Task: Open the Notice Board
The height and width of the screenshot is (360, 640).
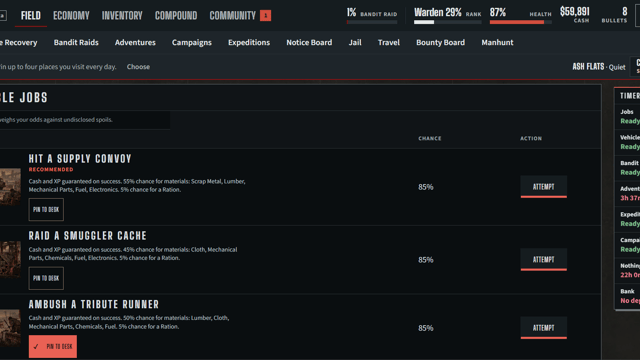Action: (x=309, y=42)
